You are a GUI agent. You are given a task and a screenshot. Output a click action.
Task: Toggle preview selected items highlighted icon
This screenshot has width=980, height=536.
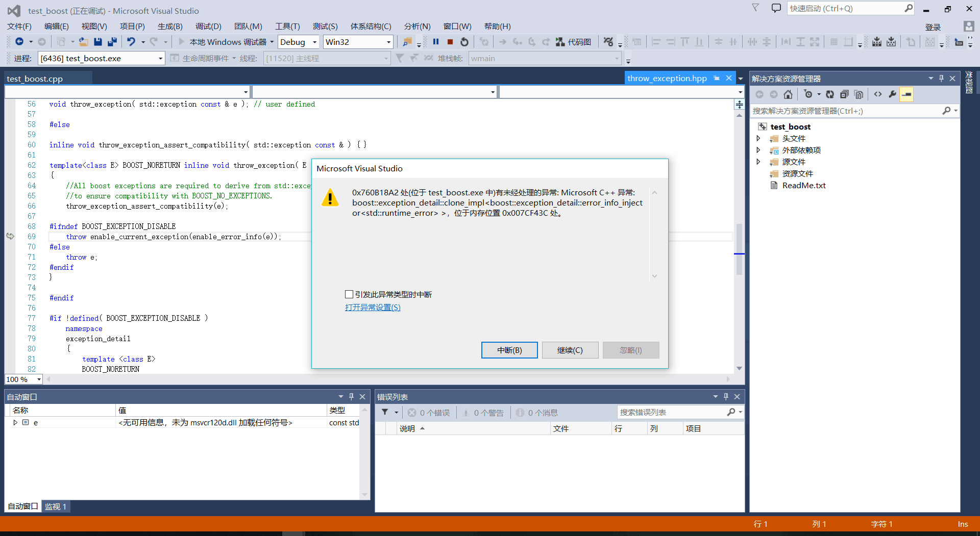click(x=906, y=94)
